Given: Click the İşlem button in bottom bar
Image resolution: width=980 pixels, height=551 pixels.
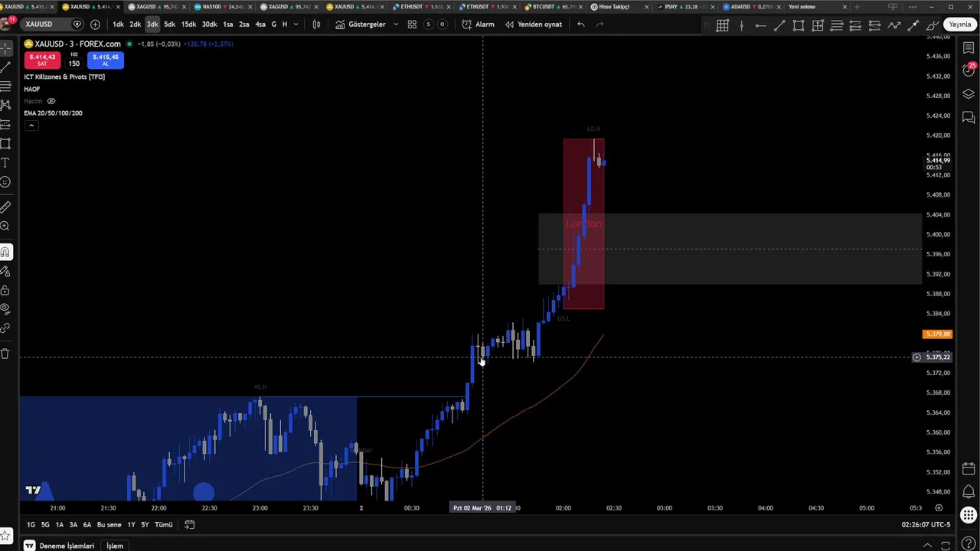Looking at the screenshot, I should pyautogui.click(x=115, y=546).
